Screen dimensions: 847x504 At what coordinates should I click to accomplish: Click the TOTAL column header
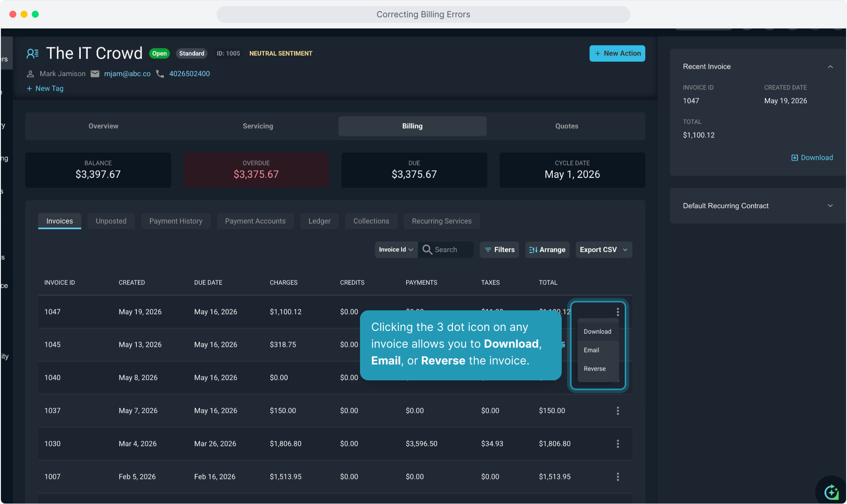(x=548, y=283)
